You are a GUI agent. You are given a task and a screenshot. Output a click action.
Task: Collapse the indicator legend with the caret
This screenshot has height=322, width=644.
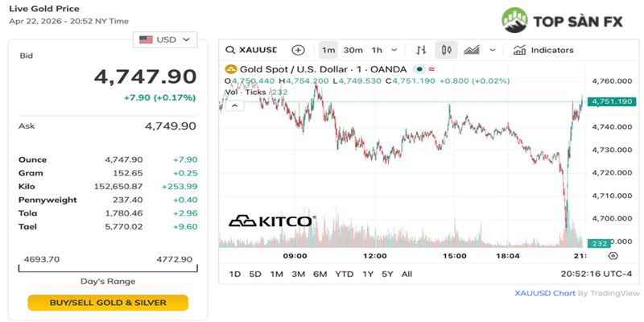233,105
